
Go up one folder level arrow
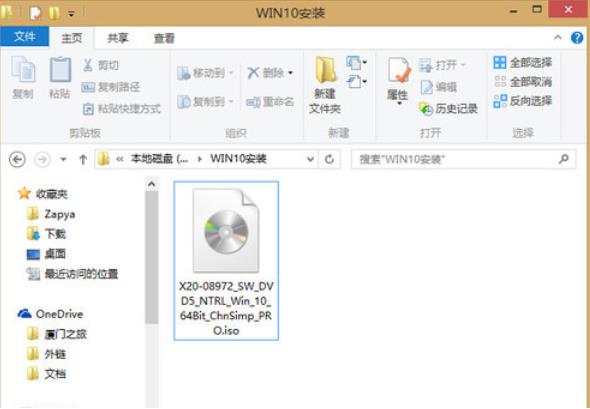[x=83, y=160]
